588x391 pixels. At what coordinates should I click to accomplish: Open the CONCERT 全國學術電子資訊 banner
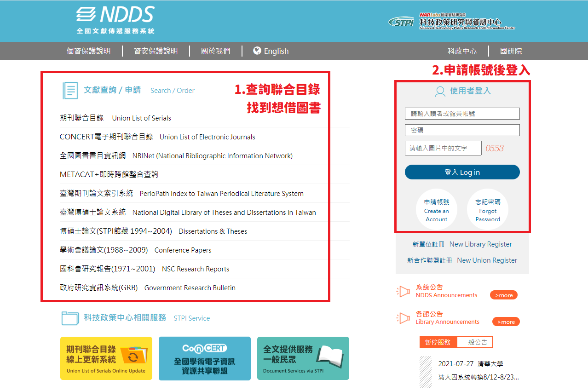(205, 358)
